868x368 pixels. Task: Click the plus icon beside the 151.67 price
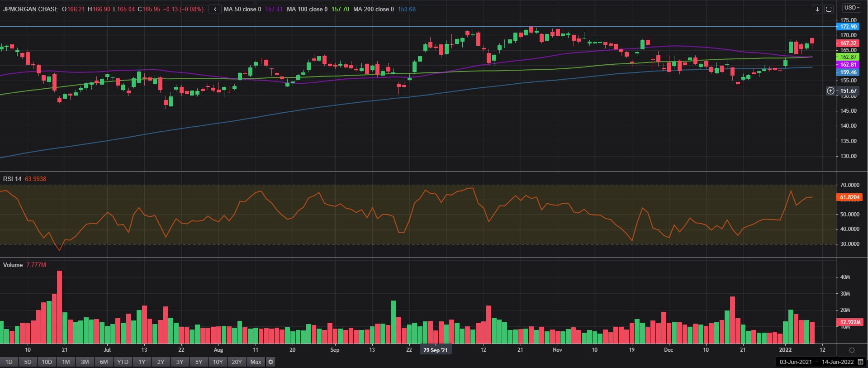[x=830, y=91]
